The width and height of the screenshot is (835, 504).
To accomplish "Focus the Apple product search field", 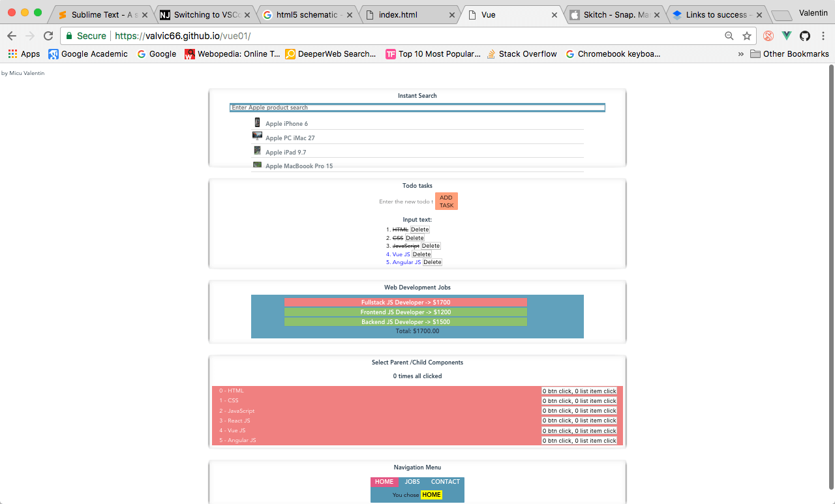I will pos(417,108).
